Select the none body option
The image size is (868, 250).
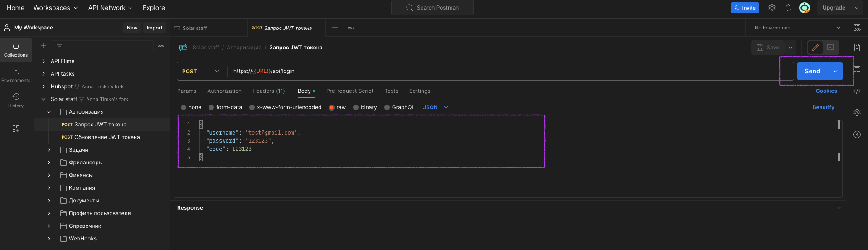(x=184, y=107)
